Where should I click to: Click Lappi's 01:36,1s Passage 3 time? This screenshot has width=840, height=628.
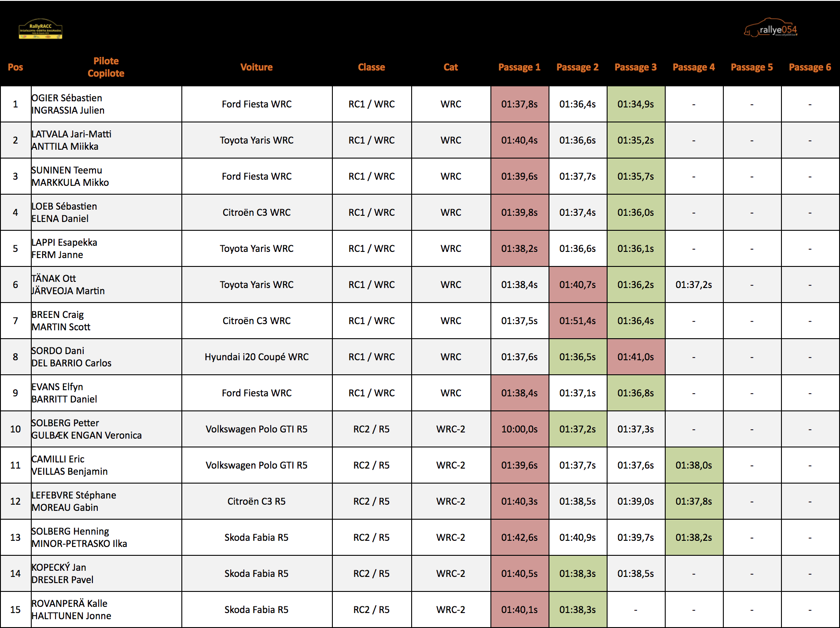(x=636, y=249)
